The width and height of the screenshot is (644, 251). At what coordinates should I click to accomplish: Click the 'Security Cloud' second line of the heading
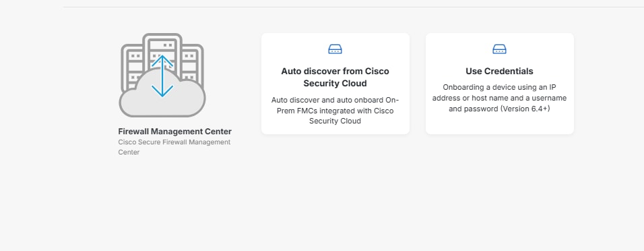point(335,84)
